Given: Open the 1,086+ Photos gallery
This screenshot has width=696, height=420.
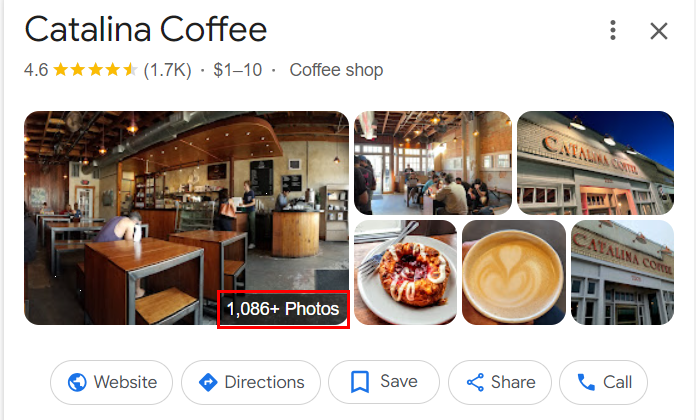Looking at the screenshot, I should pos(284,309).
